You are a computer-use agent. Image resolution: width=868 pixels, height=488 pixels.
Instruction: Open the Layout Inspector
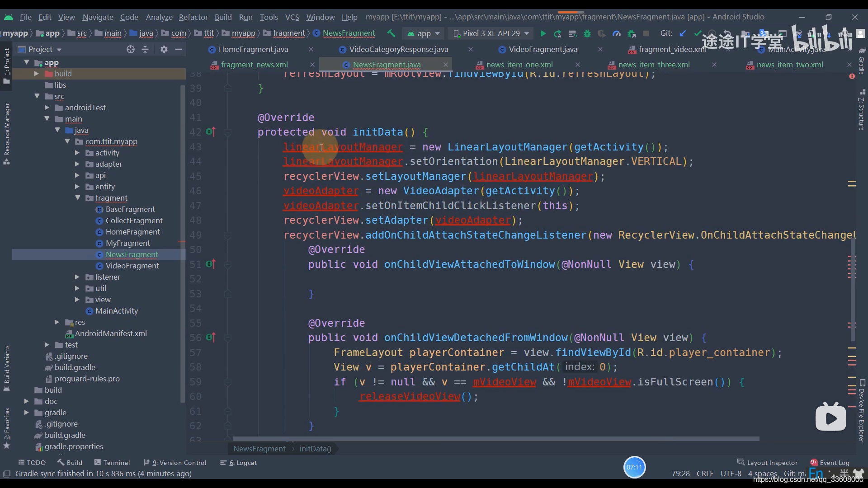pyautogui.click(x=767, y=463)
